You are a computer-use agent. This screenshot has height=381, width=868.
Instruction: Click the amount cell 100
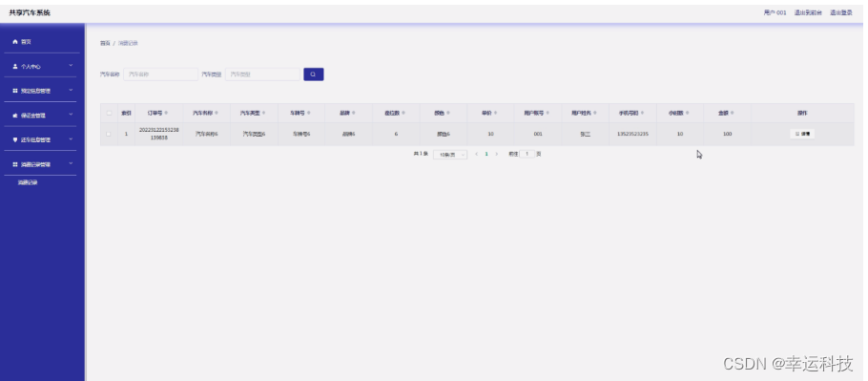tap(728, 134)
